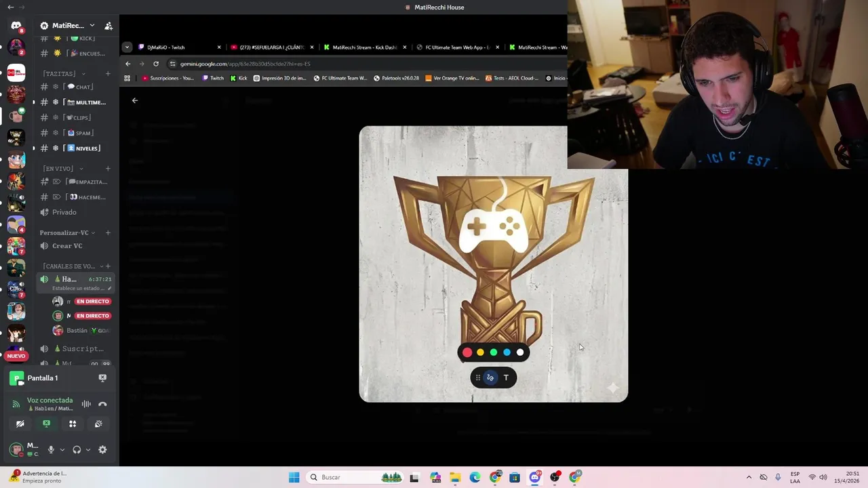868x488 pixels.
Task: Open Paletools v26.0.28 bookmark
Action: click(396, 78)
